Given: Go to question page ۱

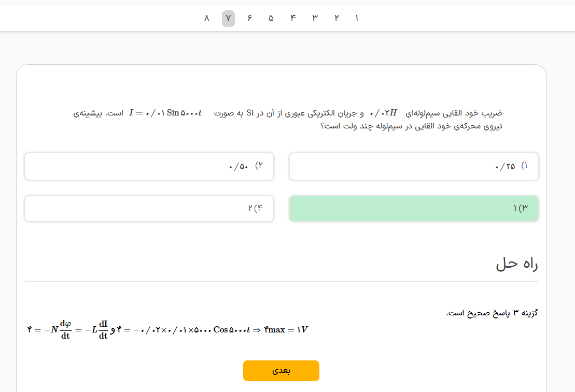Looking at the screenshot, I should tap(357, 19).
